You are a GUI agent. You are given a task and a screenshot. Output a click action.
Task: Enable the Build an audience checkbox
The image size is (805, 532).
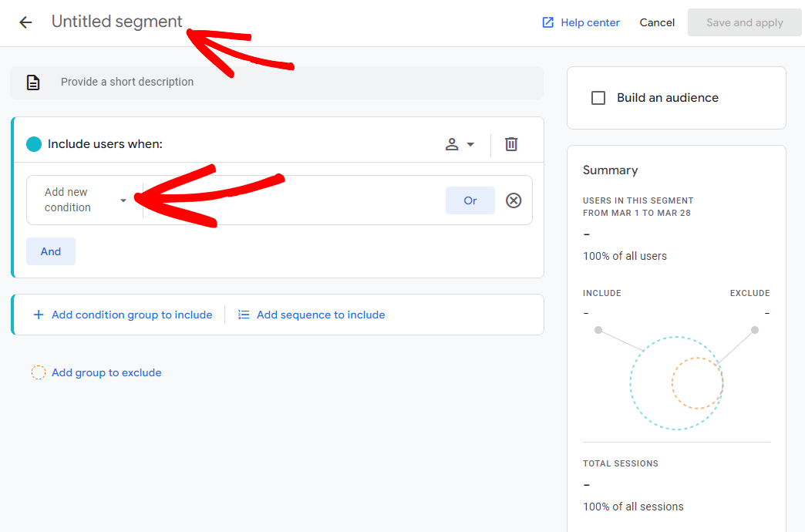598,97
